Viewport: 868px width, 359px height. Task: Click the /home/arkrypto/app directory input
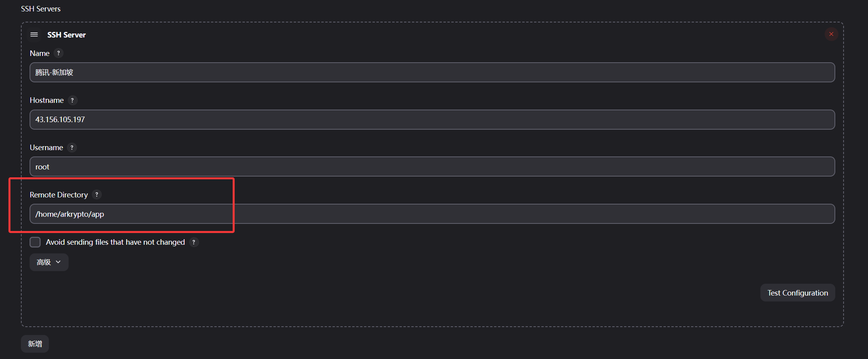point(432,214)
